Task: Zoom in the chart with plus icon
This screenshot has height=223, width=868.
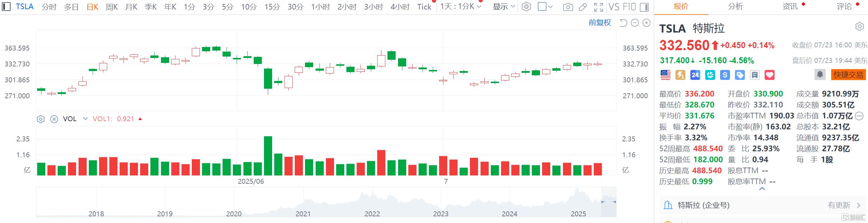Action: pyautogui.click(x=646, y=23)
